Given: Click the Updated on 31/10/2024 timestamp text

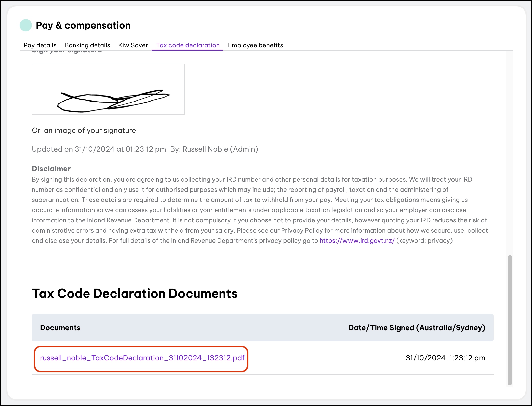Looking at the screenshot, I should tap(99, 149).
